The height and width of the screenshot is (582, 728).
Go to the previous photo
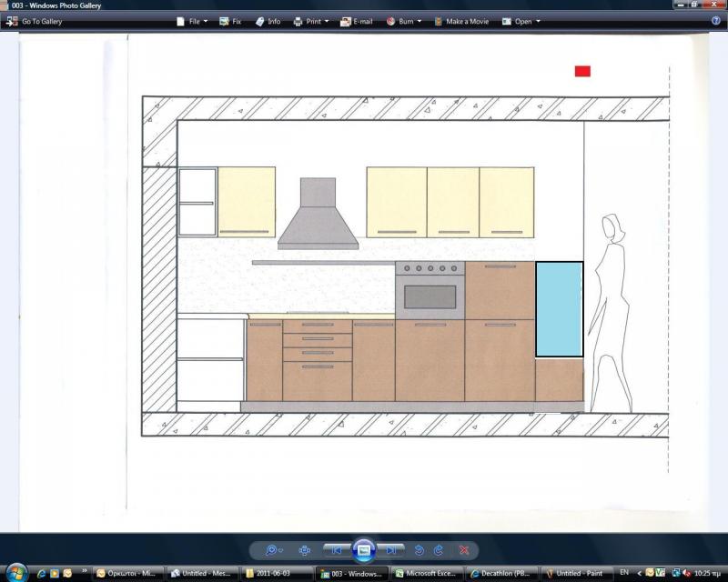pos(336,550)
